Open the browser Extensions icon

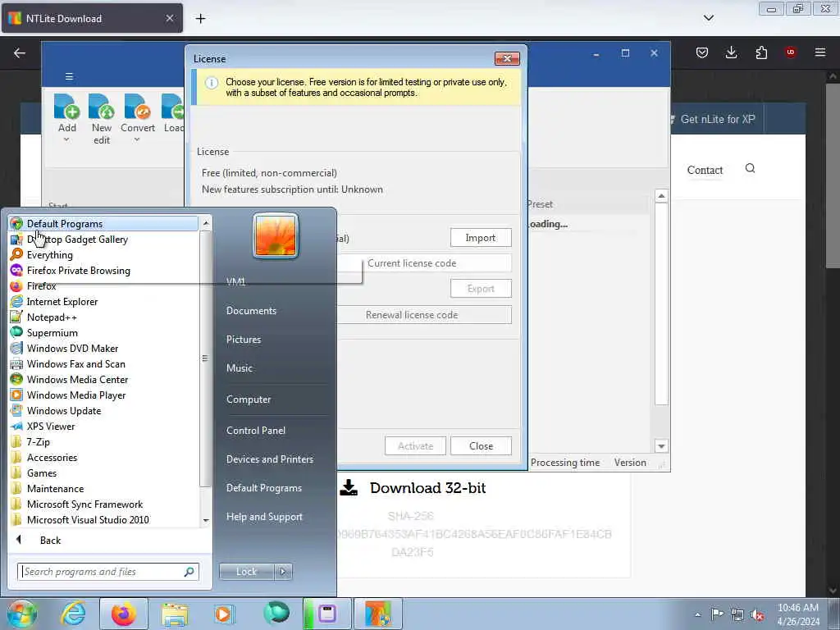coord(761,52)
